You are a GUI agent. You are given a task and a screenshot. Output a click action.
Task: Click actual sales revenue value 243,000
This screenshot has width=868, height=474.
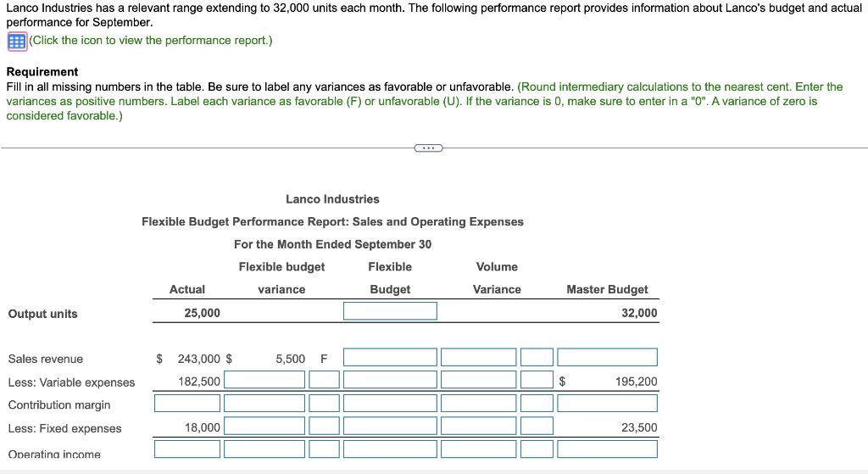coord(198,359)
